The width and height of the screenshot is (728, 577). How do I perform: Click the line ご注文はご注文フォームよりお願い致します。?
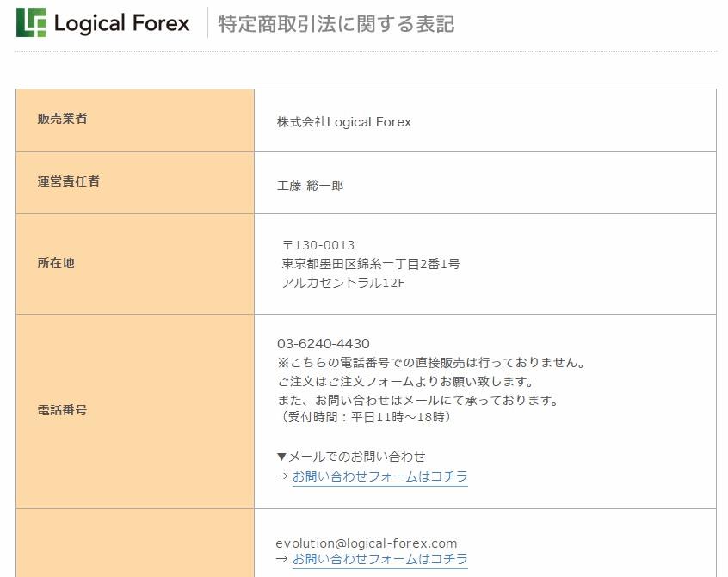coord(406,382)
